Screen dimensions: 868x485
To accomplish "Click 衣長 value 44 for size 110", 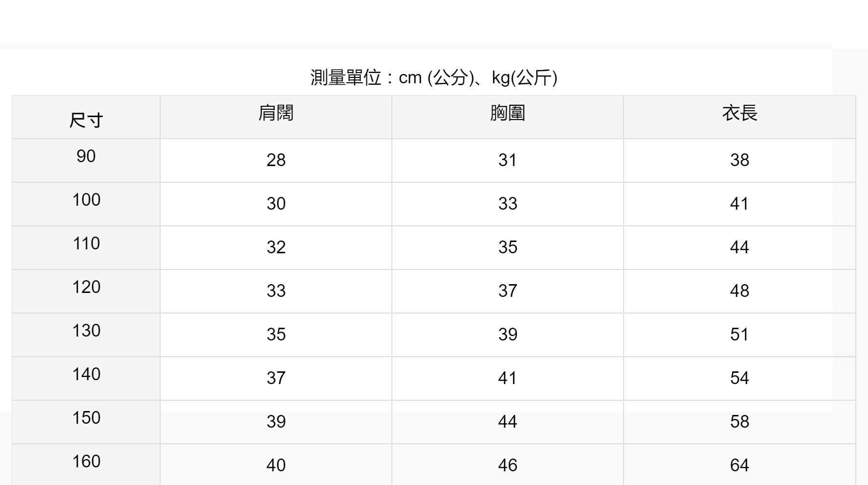I will click(739, 247).
